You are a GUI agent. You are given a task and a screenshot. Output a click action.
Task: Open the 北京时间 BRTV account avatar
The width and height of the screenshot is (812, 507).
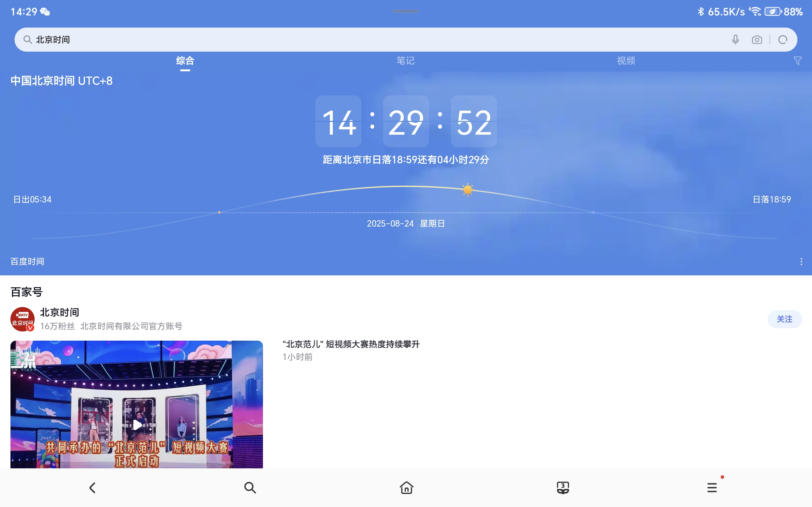pyautogui.click(x=22, y=319)
